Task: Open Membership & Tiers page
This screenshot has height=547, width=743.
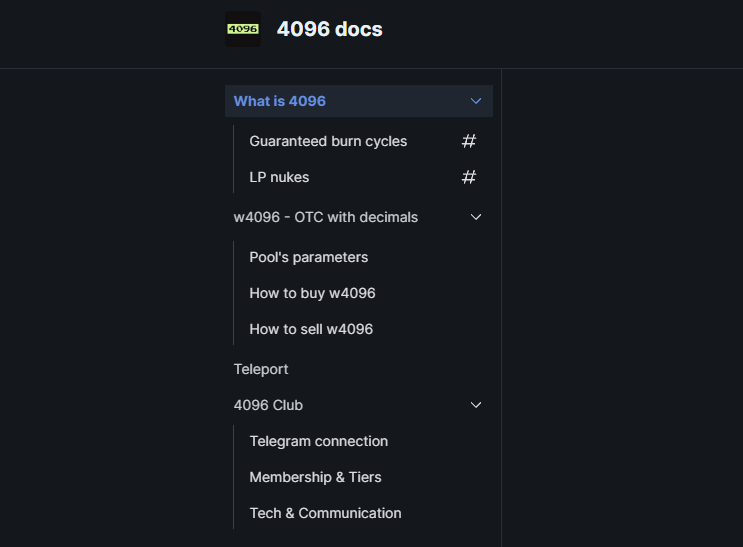Action: coord(315,477)
